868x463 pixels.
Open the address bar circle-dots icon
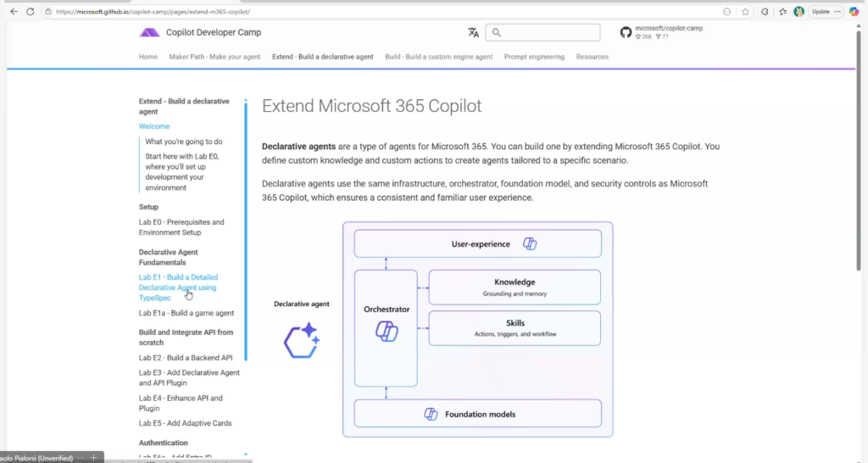pyautogui.click(x=726, y=12)
